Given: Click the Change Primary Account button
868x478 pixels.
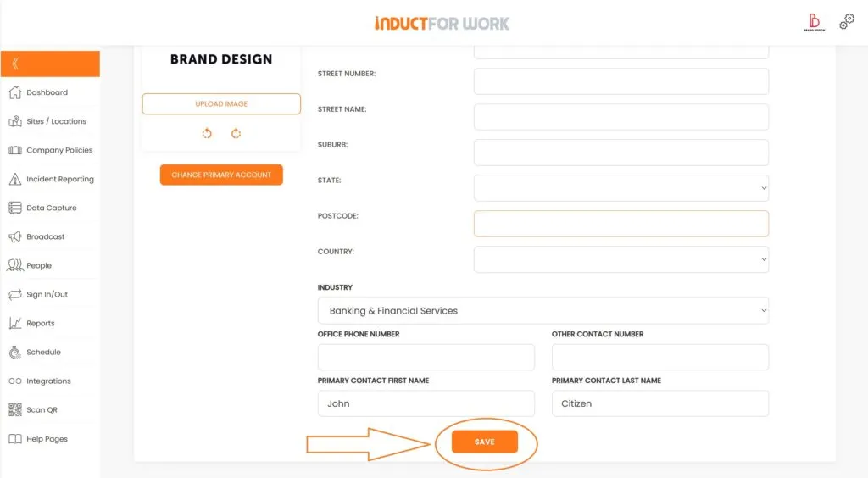Looking at the screenshot, I should [221, 175].
